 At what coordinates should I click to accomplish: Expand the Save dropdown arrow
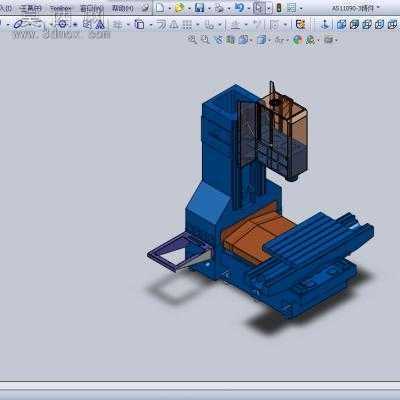pyautogui.click(x=209, y=8)
